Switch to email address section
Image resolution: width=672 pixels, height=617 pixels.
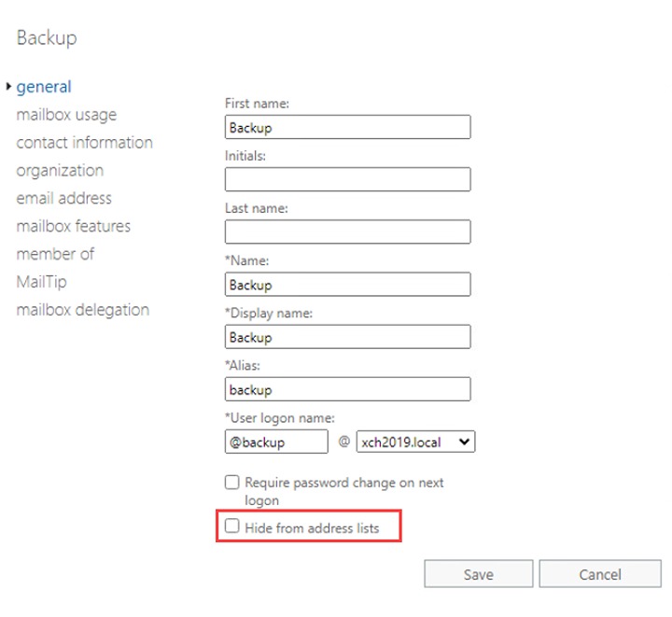(x=63, y=198)
